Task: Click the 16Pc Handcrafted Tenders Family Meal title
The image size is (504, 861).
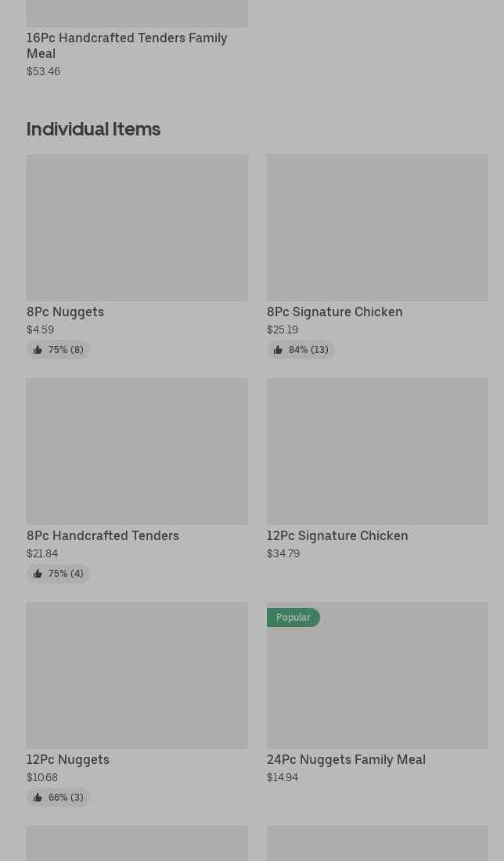Action: (x=126, y=45)
